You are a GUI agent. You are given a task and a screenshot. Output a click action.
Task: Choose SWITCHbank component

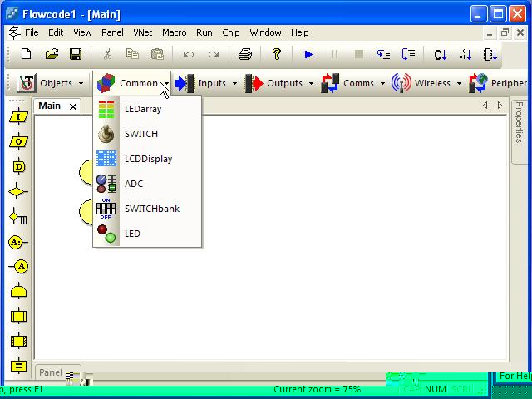tap(147, 209)
